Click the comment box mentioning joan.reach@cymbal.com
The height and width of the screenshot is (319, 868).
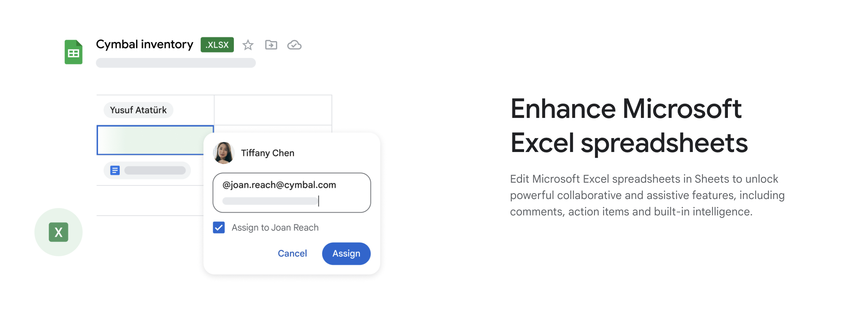(x=291, y=193)
